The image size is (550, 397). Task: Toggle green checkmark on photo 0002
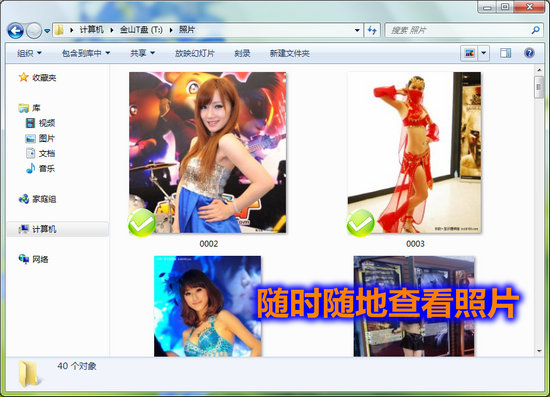coord(142,223)
